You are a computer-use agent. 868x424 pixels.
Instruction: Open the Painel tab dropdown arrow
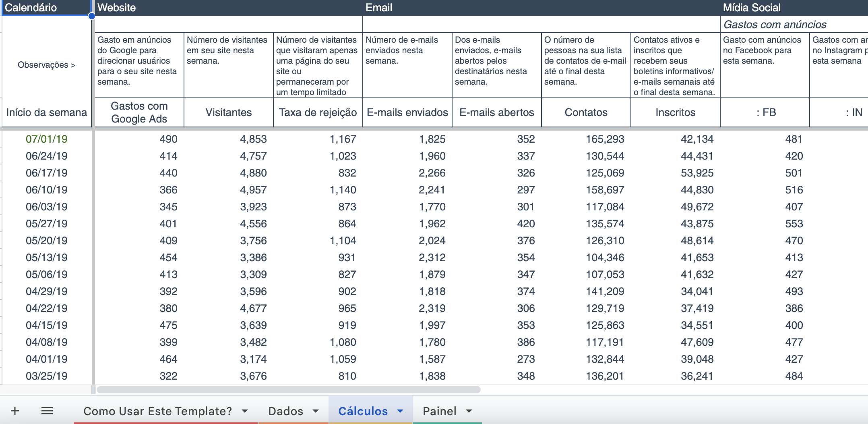click(x=469, y=411)
